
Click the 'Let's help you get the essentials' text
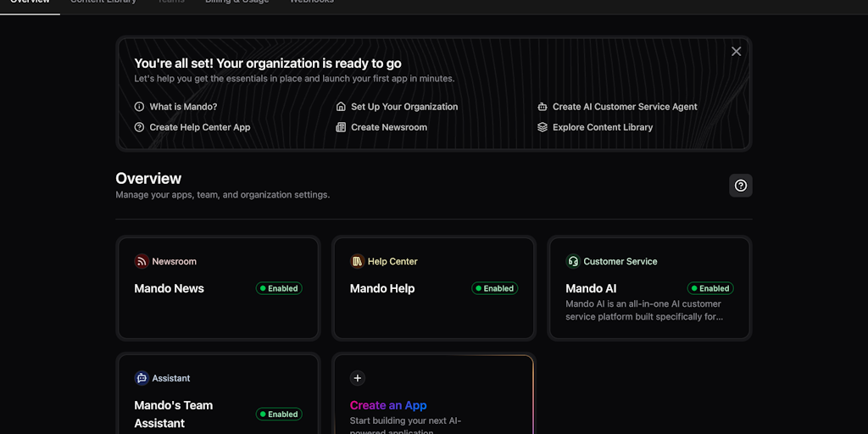coord(294,79)
